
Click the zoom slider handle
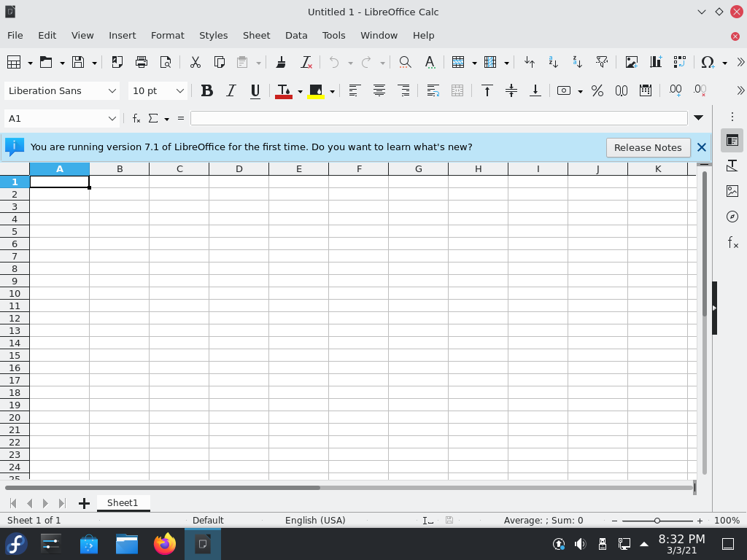[x=657, y=521]
